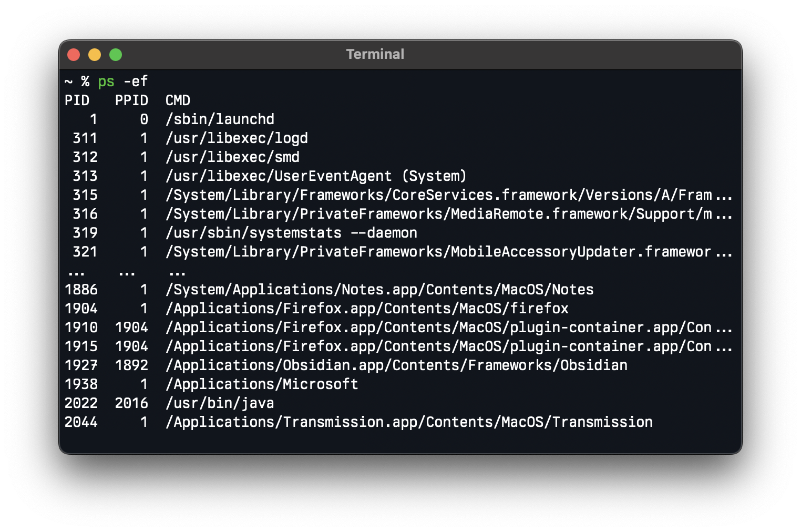Click the /usr/libexec/smd entry
The width and height of the screenshot is (801, 532).
point(232,157)
